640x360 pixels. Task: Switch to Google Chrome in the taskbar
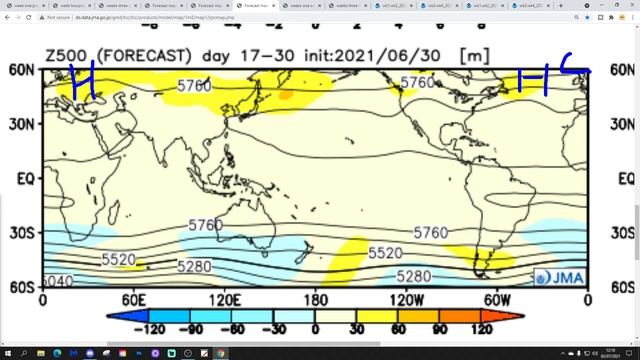(x=220, y=353)
